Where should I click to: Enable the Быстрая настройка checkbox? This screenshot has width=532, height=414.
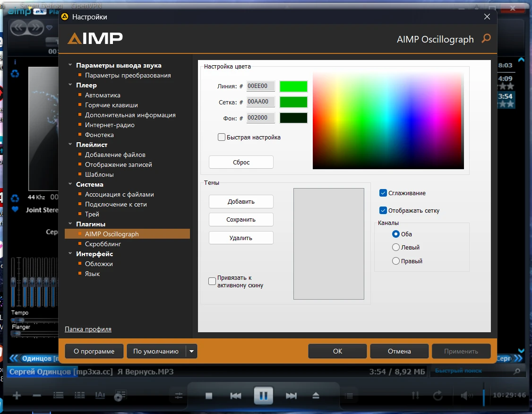tap(222, 138)
